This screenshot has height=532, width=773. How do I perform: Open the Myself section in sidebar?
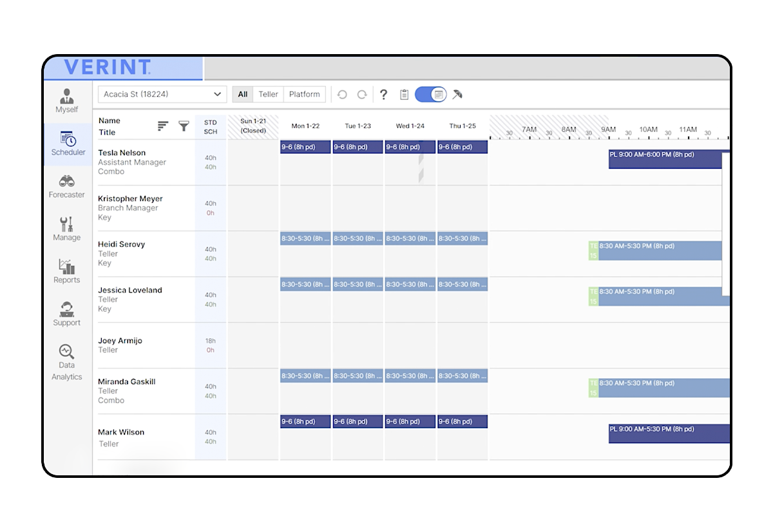pyautogui.click(x=66, y=100)
